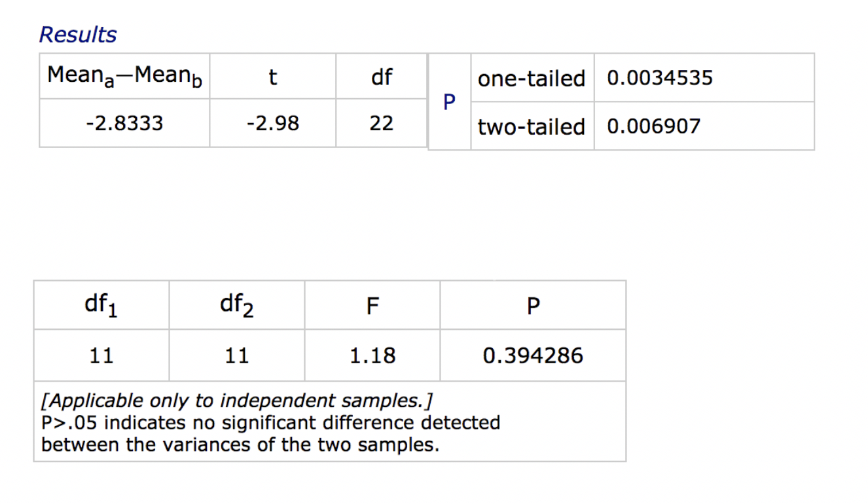
Task: Click the one-tailed P value 0.0034535
Action: 660,79
